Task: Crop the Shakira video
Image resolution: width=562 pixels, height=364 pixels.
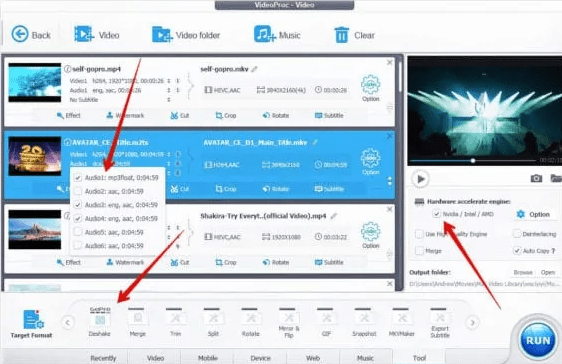Action: coord(225,262)
